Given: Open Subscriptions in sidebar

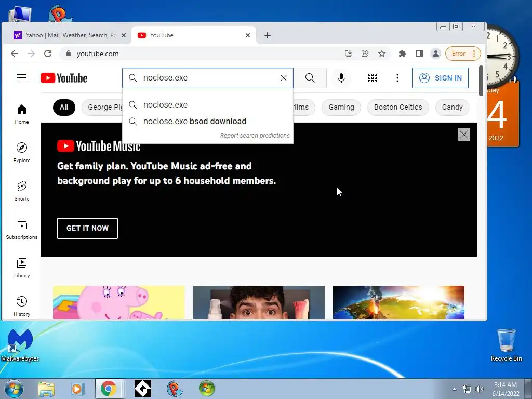Looking at the screenshot, I should (x=22, y=230).
